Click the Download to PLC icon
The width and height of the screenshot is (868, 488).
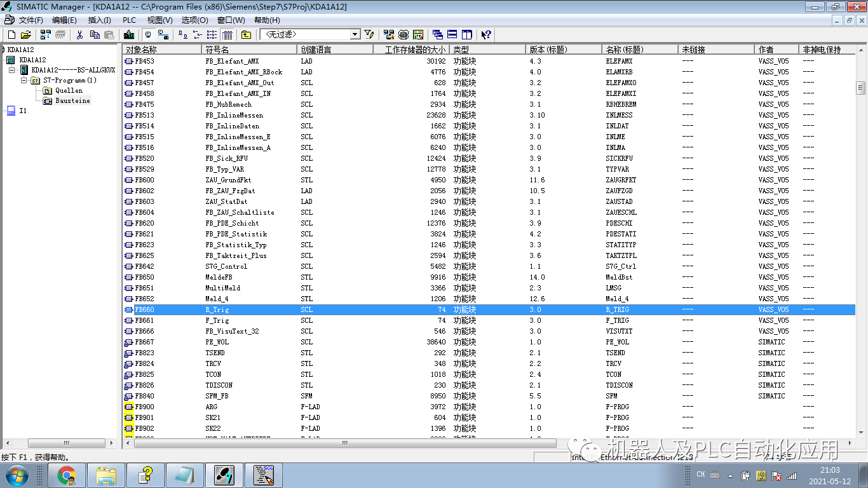point(129,34)
